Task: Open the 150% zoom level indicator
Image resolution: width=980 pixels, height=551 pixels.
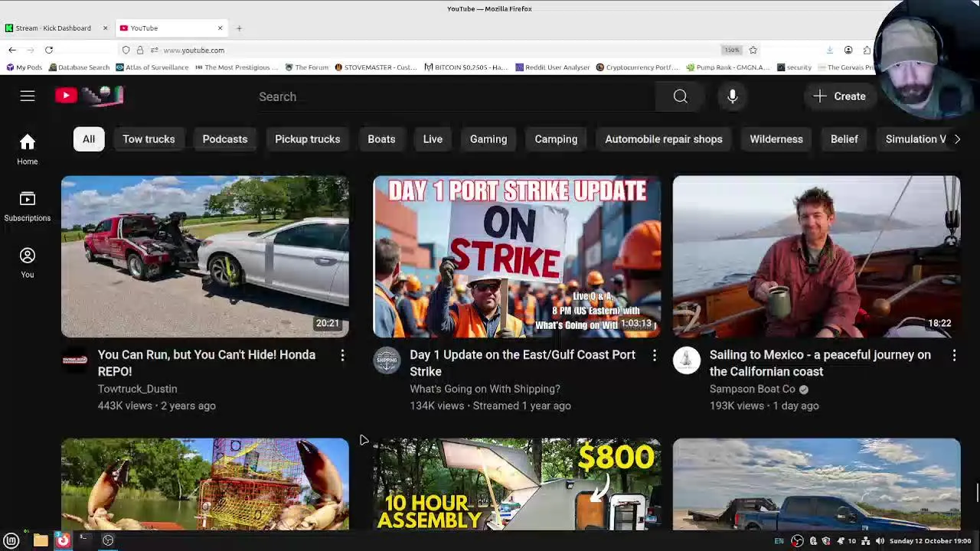Action: coord(731,50)
